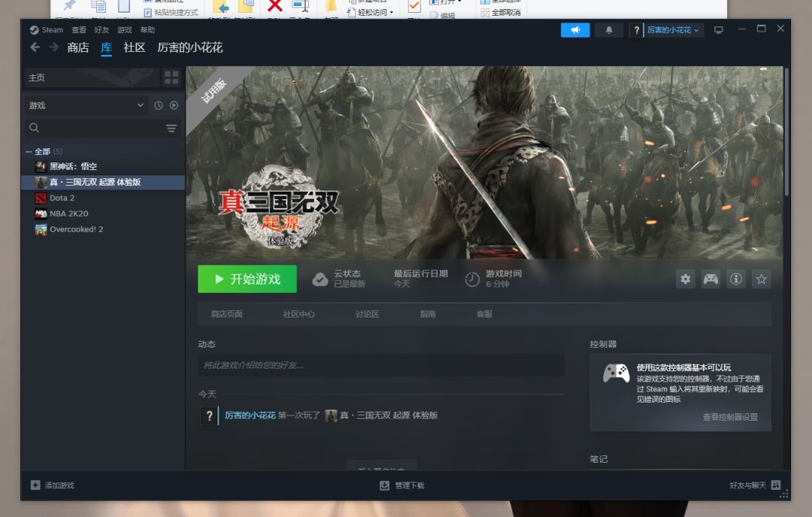
Task: Click 添加游戏 plus button
Action: pos(35,485)
